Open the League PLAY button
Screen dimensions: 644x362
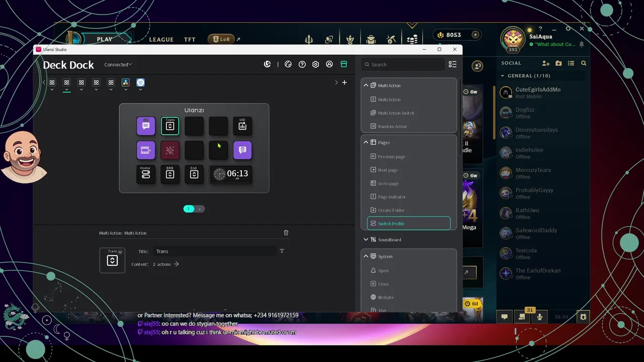tap(105, 39)
